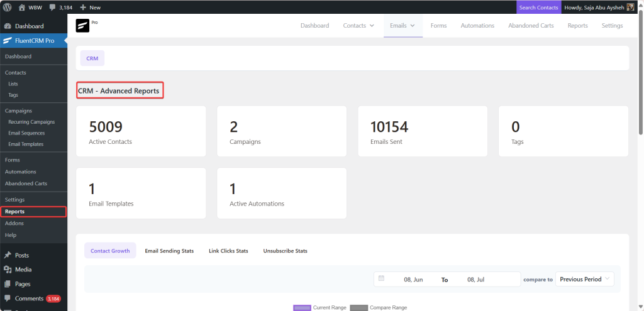The height and width of the screenshot is (311, 644).
Task: Visit the WBW site home icon
Action: click(22, 8)
